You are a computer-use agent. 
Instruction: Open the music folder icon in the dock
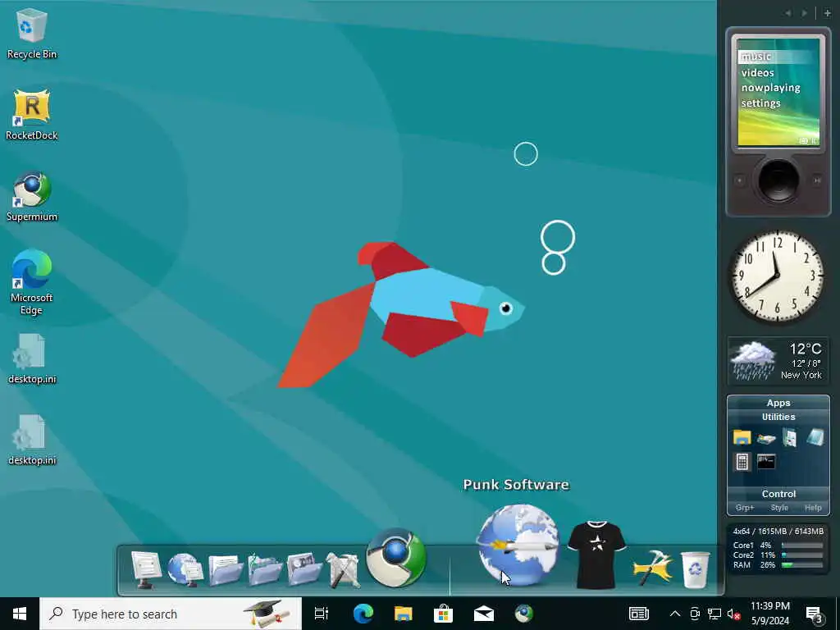(x=264, y=569)
